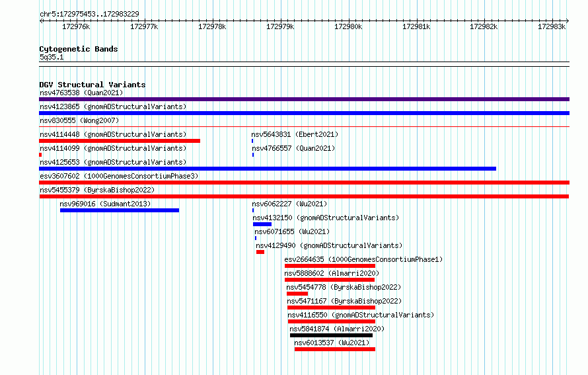The width and height of the screenshot is (588, 375).
Task: Open the nsv4766557 (Quan2021) label
Action: [x=293, y=148]
